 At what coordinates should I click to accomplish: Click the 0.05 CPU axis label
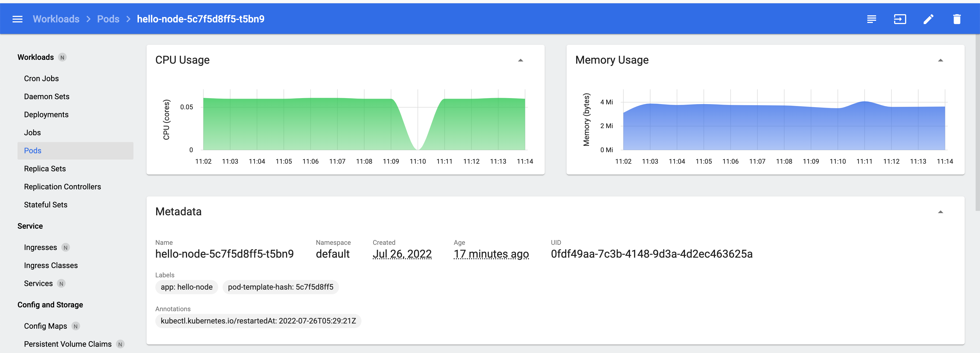[186, 107]
